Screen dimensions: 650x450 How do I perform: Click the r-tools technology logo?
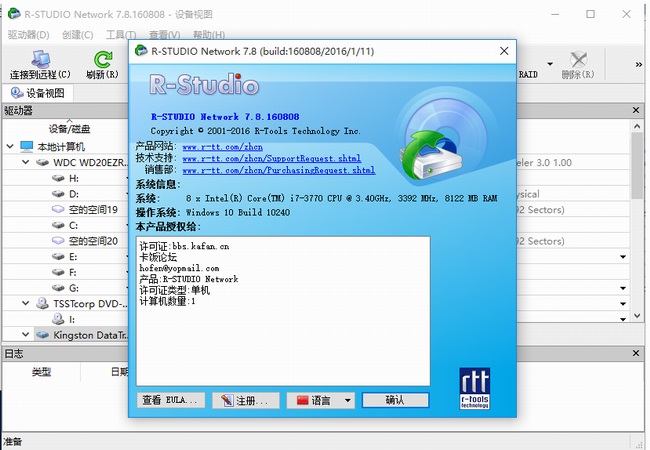475,386
